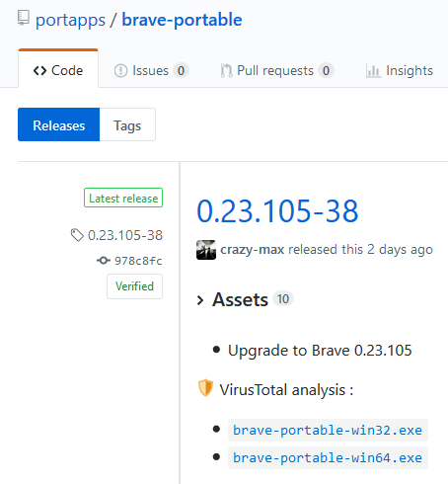Select the Releases button
This screenshot has width=448, height=484.
coord(59,124)
